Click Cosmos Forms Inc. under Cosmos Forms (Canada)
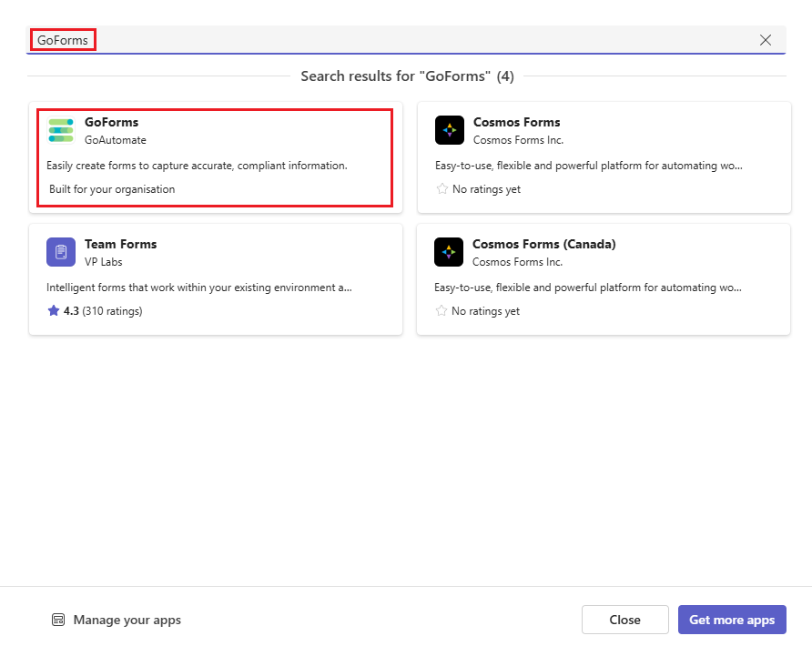 [x=517, y=262]
